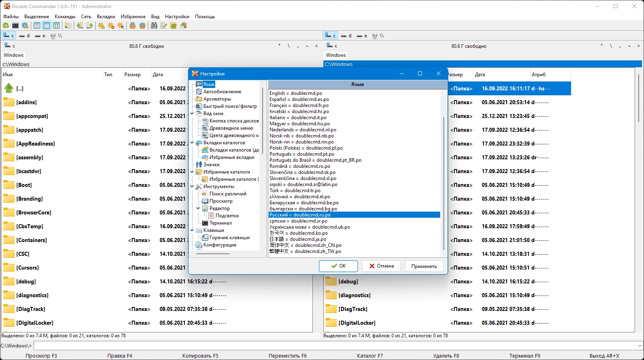Confirm settings with OK button
Viewport: 644px width, 360px height.
(x=338, y=266)
